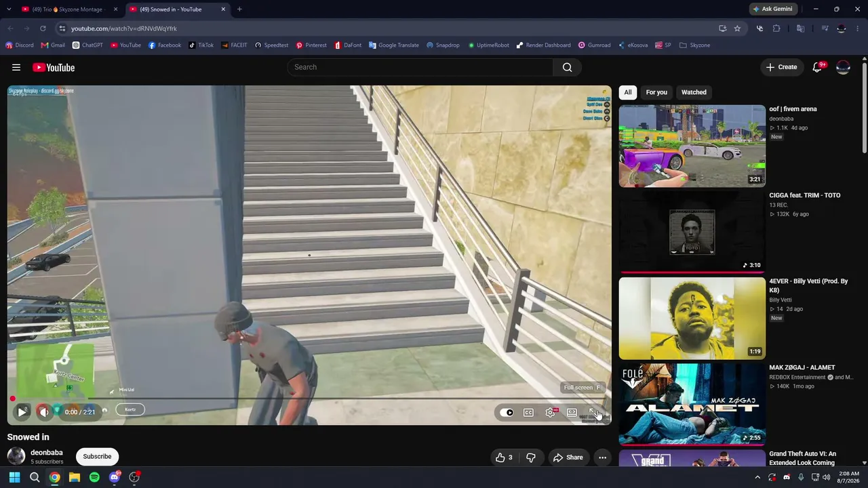Open Chrome extensions puzzle icon
This screenshot has height=488, width=868.
pos(776,28)
